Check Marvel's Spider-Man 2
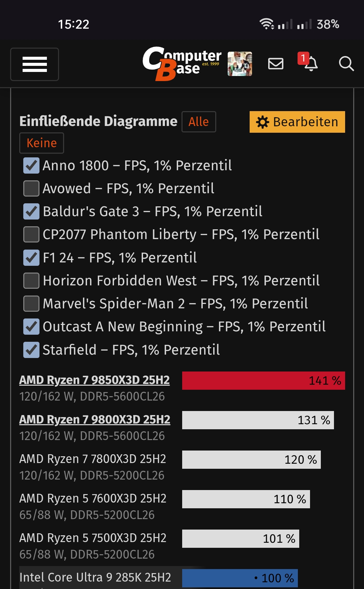Viewport: 364px width, 589px height. click(31, 304)
